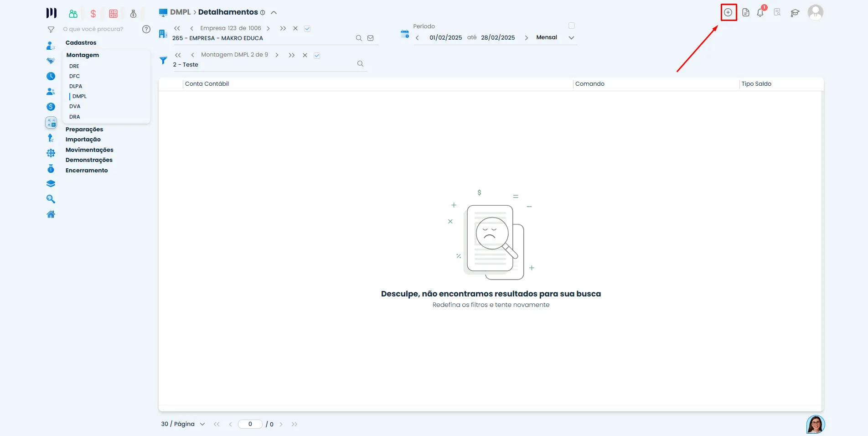Search company with the Empresa magnifier icon
This screenshot has height=436, width=868.
pos(359,38)
